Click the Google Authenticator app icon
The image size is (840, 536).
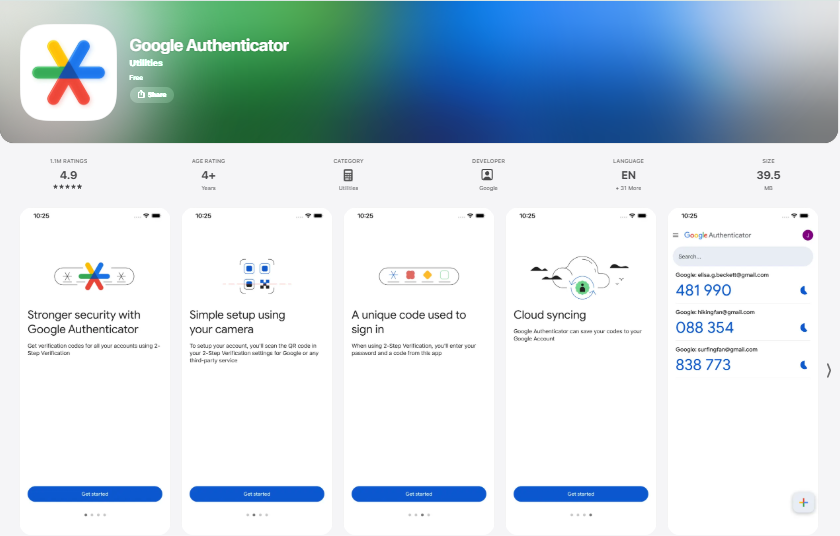click(68, 72)
